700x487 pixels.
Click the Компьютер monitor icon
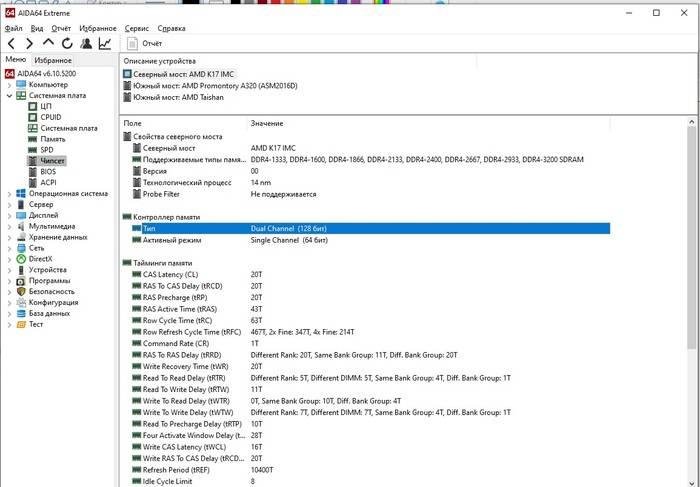(x=21, y=84)
